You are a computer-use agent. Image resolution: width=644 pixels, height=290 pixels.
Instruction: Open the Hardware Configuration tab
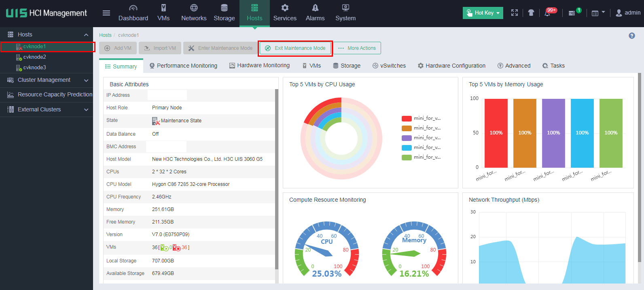(451, 66)
